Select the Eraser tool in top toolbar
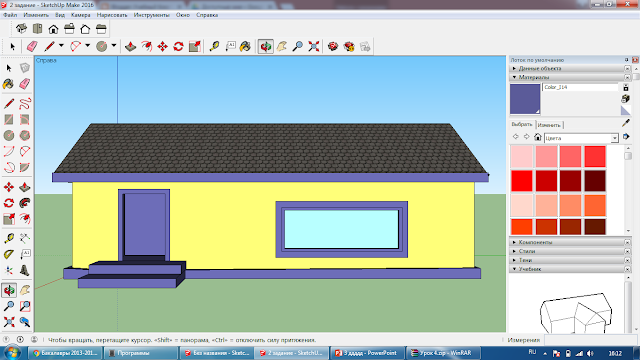The image size is (640, 360). tap(32, 47)
